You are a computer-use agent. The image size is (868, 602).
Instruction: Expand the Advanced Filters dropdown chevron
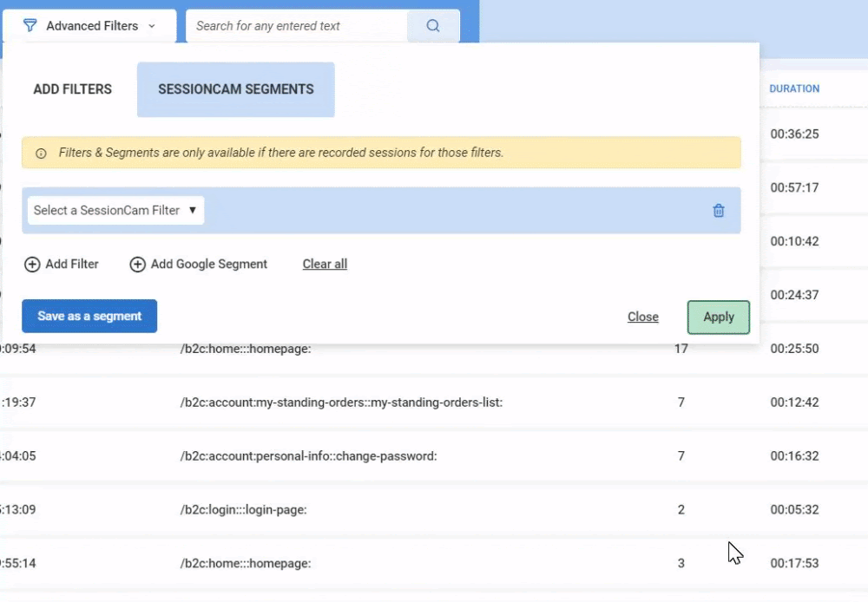152,26
